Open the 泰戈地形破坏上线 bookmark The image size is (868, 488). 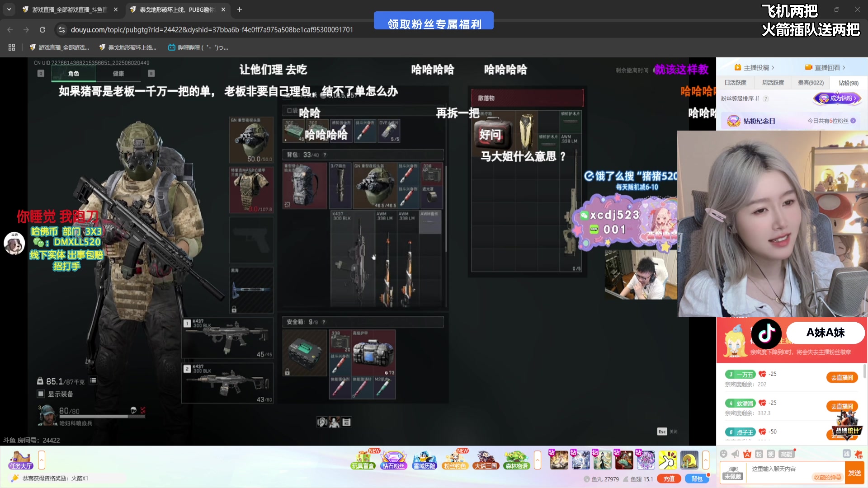[128, 47]
